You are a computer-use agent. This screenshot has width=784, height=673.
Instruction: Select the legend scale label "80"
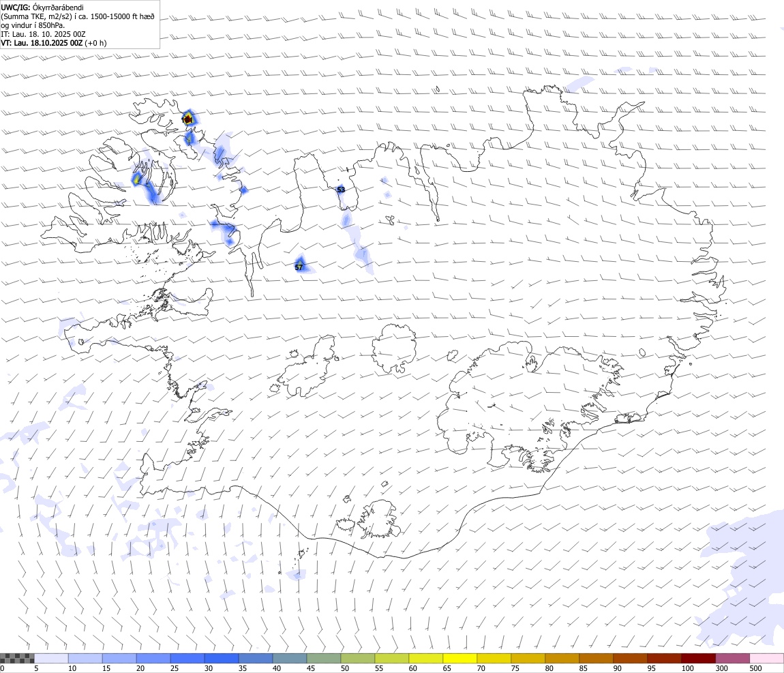(x=549, y=668)
